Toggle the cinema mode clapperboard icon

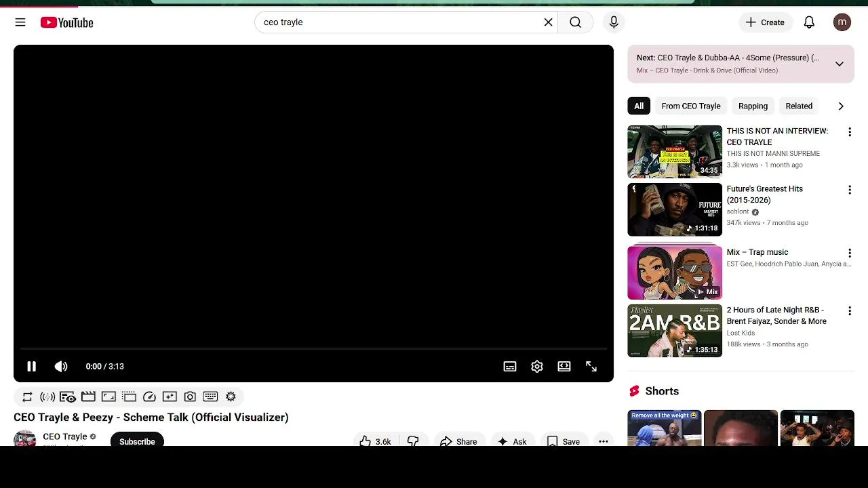(x=88, y=396)
